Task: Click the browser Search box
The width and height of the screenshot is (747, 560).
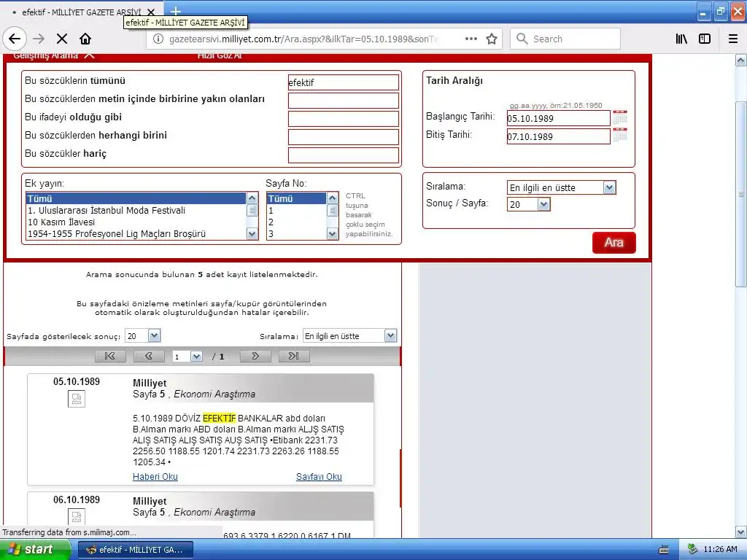Action: (565, 39)
